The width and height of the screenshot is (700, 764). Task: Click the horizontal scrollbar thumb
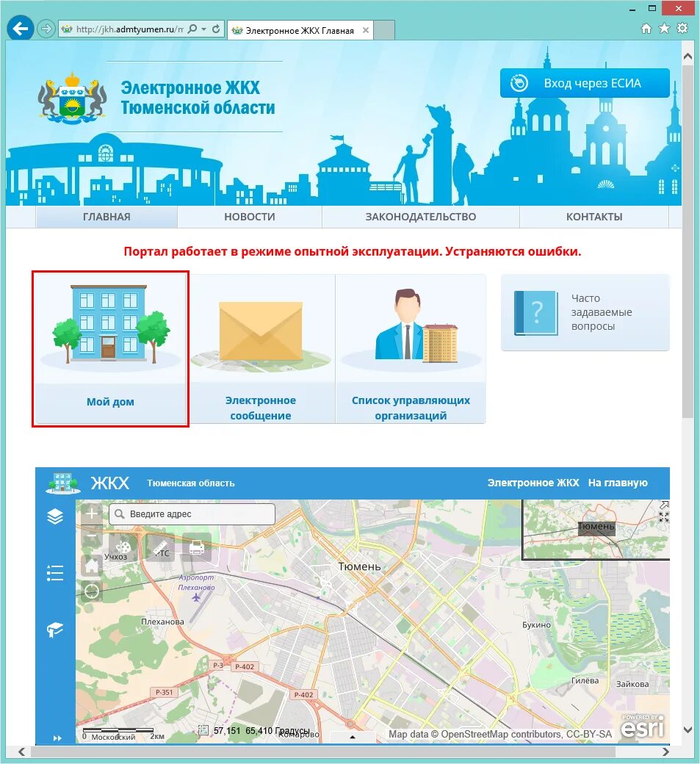click(322, 752)
